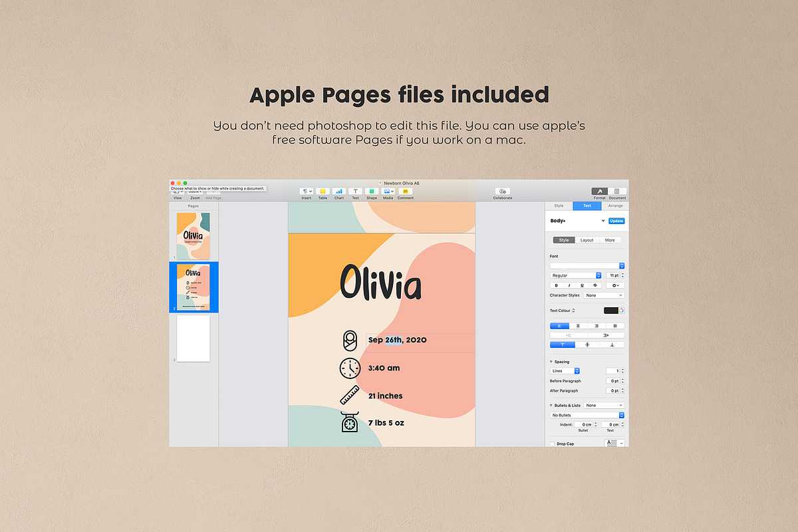Click the 21 inches text

(x=386, y=396)
